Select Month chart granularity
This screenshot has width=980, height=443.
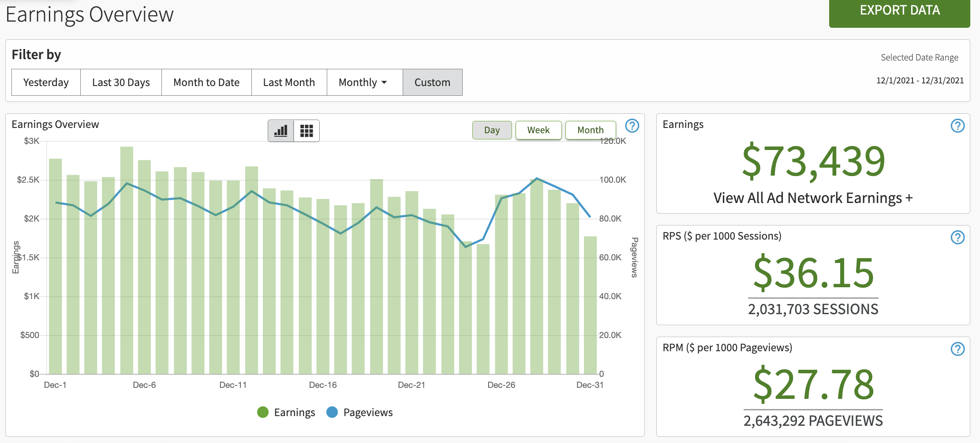[x=590, y=130]
